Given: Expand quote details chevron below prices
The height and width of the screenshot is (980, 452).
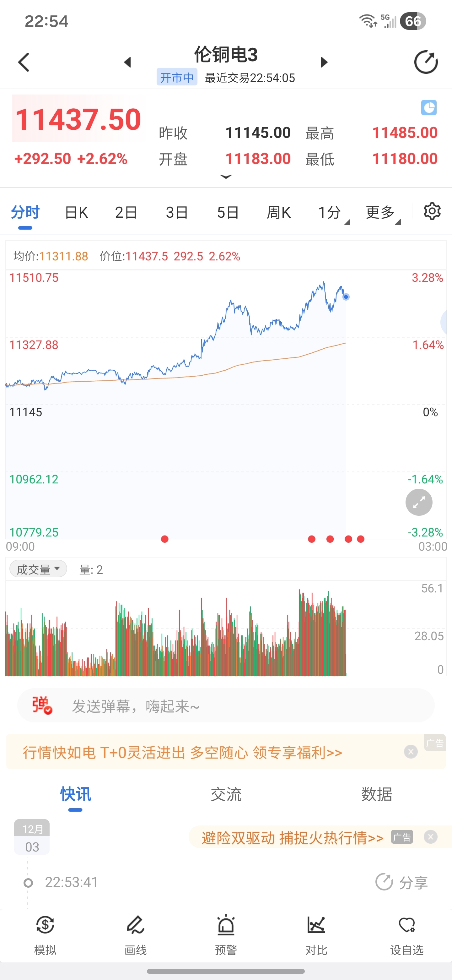Looking at the screenshot, I should [226, 177].
